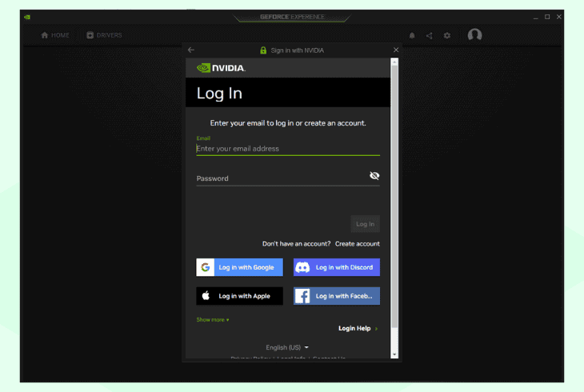Maximize the GeForce Experience window
Image resolution: width=584 pixels, height=392 pixels.
pyautogui.click(x=547, y=17)
